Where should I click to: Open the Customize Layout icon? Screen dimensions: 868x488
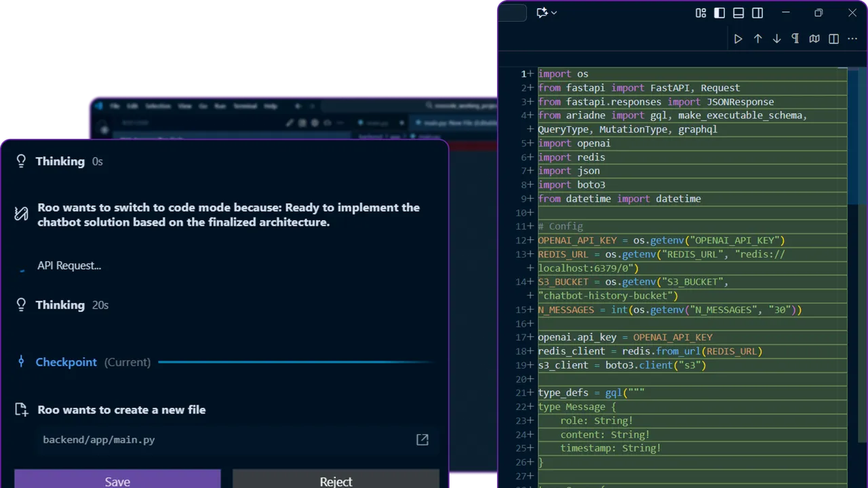point(701,13)
